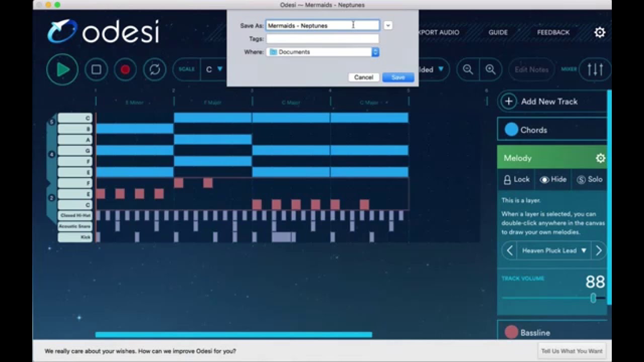Open the Guide menu item
The height and width of the screenshot is (362, 644).
tap(498, 32)
